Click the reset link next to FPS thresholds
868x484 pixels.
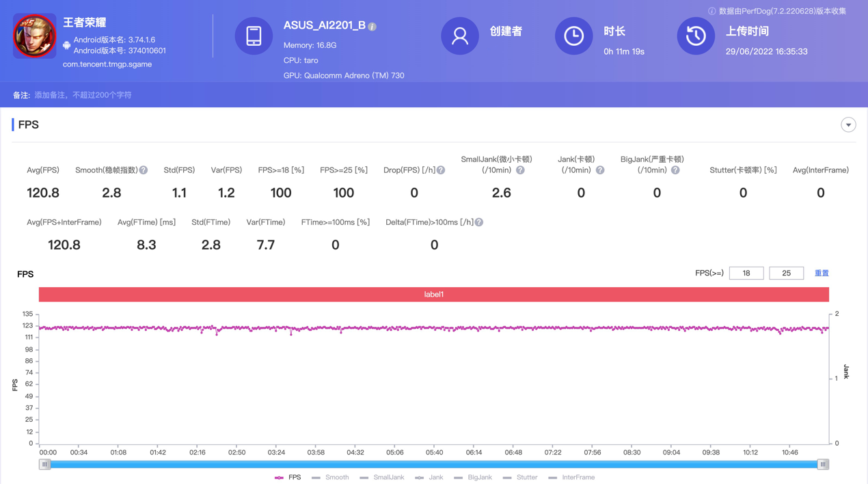[x=822, y=273]
